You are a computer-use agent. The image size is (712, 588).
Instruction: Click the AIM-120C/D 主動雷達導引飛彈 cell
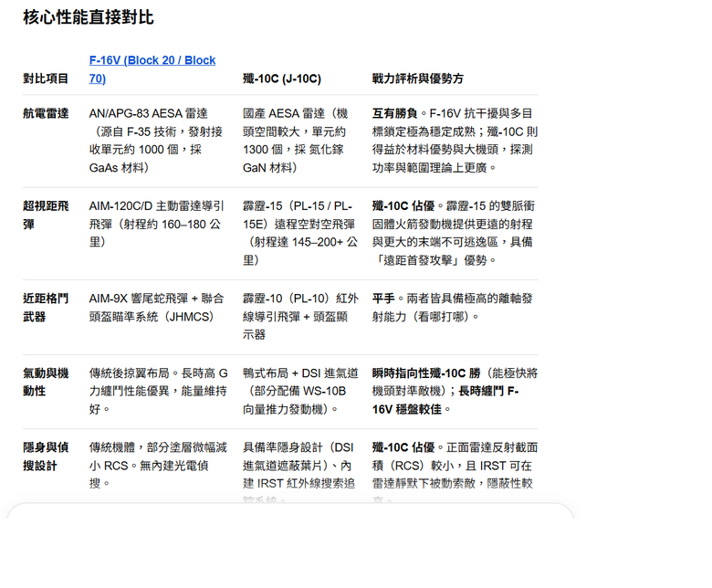[157, 224]
